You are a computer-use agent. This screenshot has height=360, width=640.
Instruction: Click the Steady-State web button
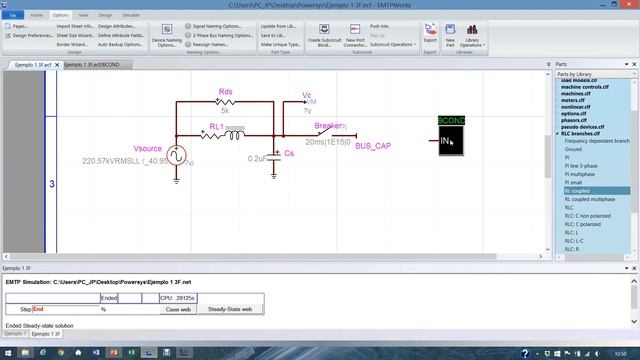coord(230,309)
